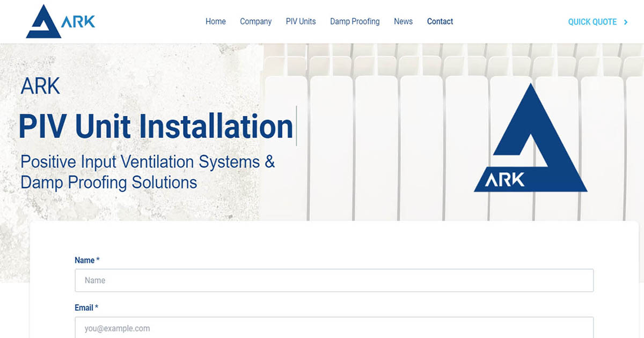
Task: Focus the Name input field
Action: click(333, 280)
